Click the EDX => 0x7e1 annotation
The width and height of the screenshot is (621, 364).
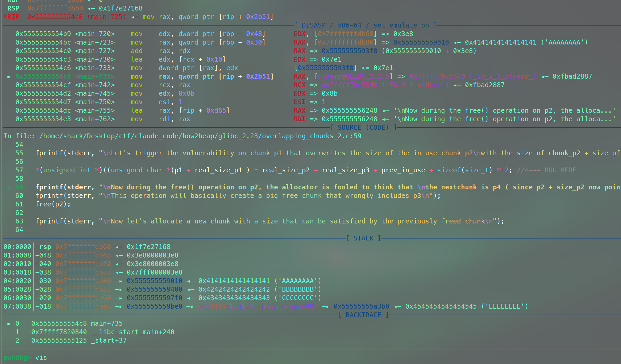317,59
